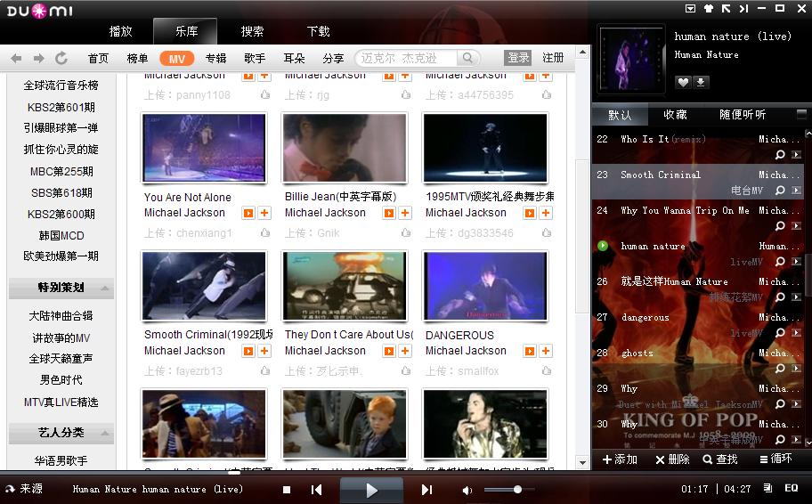Click the main play button
Screen dimensions: 812x504
371,490
